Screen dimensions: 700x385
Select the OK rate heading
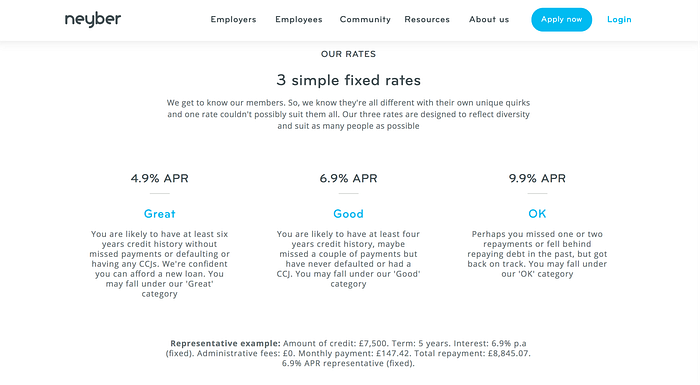pyautogui.click(x=537, y=214)
